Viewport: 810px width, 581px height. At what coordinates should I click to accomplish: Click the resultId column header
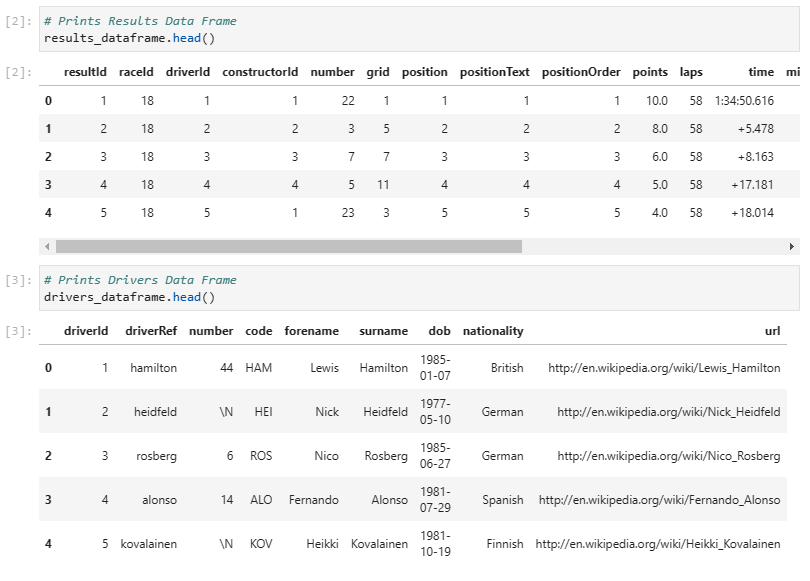[x=85, y=72]
